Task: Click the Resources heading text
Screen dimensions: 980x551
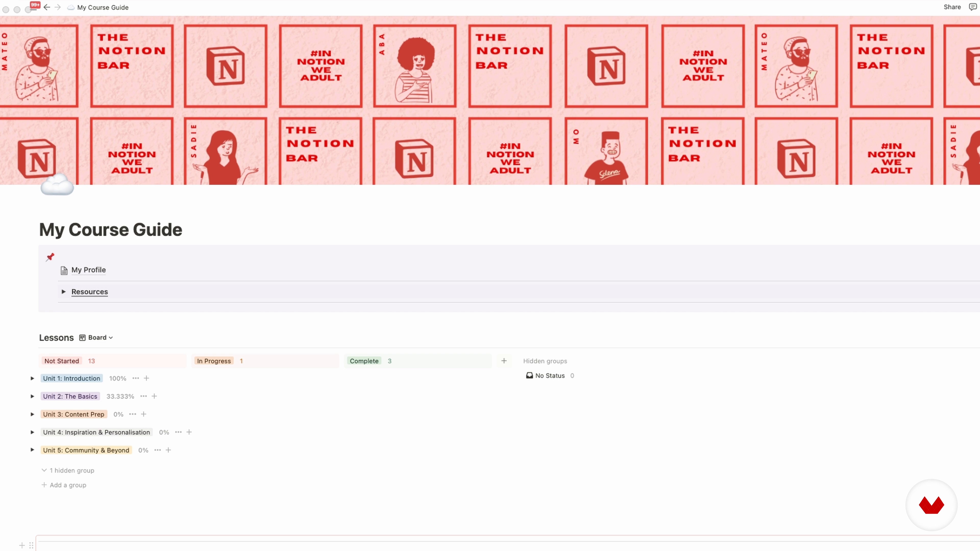Action: coord(90,292)
